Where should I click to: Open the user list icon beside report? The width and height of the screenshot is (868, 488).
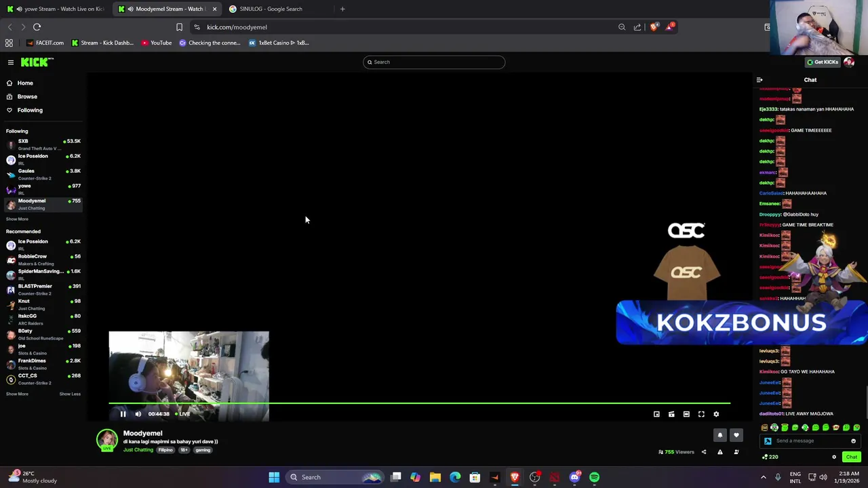[736, 452]
